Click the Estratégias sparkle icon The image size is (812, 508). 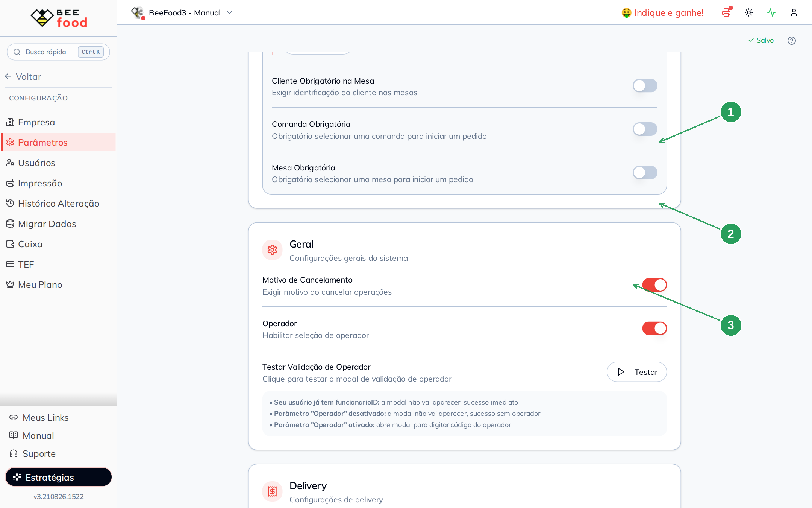[x=17, y=477]
